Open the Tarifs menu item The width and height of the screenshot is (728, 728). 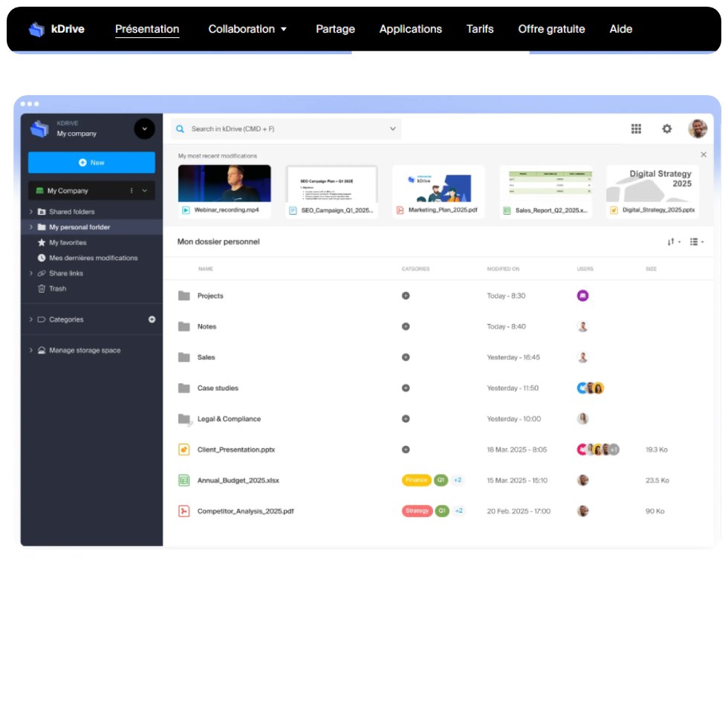pyautogui.click(x=480, y=29)
